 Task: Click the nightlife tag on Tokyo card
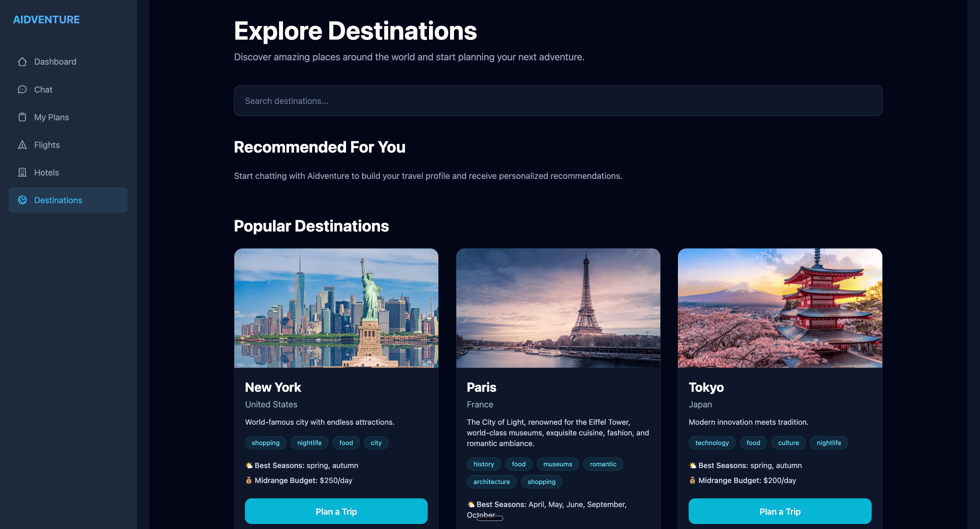(x=829, y=443)
